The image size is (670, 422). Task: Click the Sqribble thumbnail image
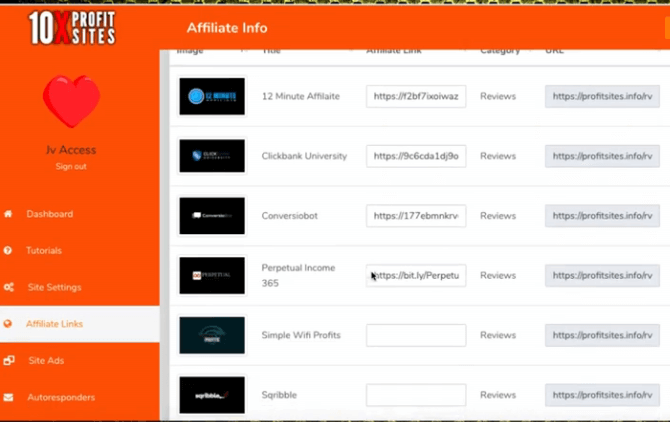tap(212, 395)
